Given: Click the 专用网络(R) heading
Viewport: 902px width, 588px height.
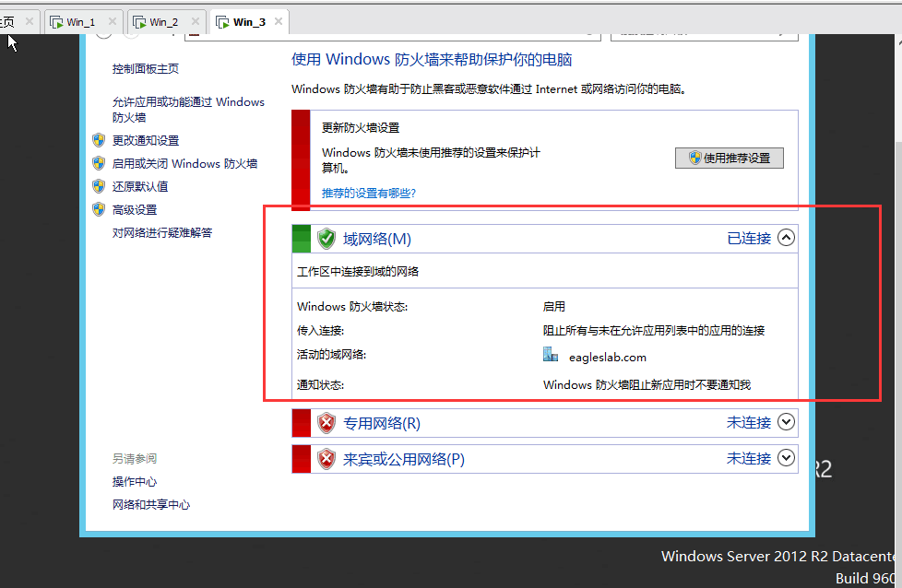Looking at the screenshot, I should pyautogui.click(x=382, y=424).
